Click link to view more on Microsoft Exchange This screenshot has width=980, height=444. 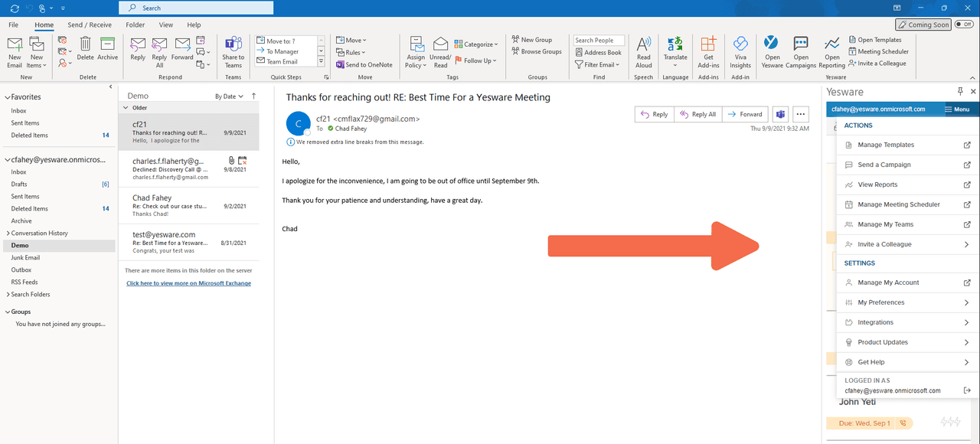tap(188, 283)
